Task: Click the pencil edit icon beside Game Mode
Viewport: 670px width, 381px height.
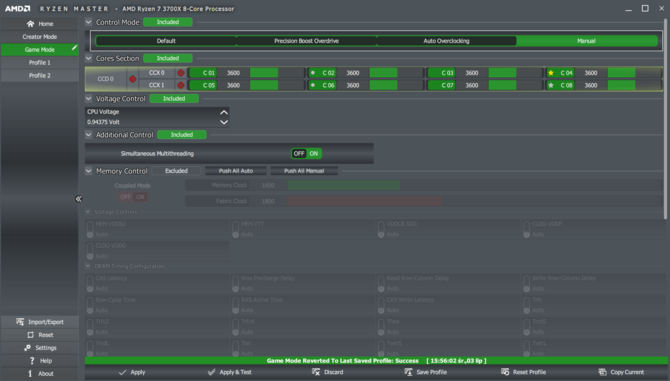Action: pyautogui.click(x=74, y=48)
